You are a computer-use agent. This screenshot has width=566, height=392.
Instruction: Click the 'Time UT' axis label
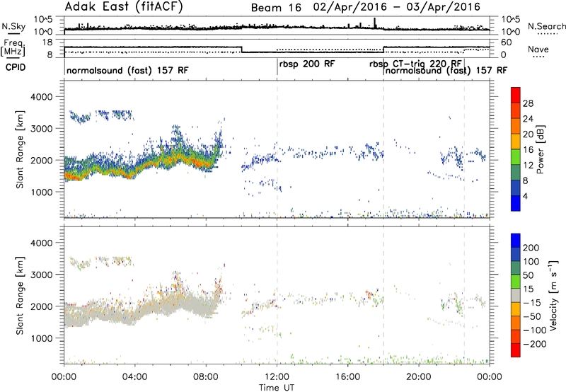(x=277, y=388)
